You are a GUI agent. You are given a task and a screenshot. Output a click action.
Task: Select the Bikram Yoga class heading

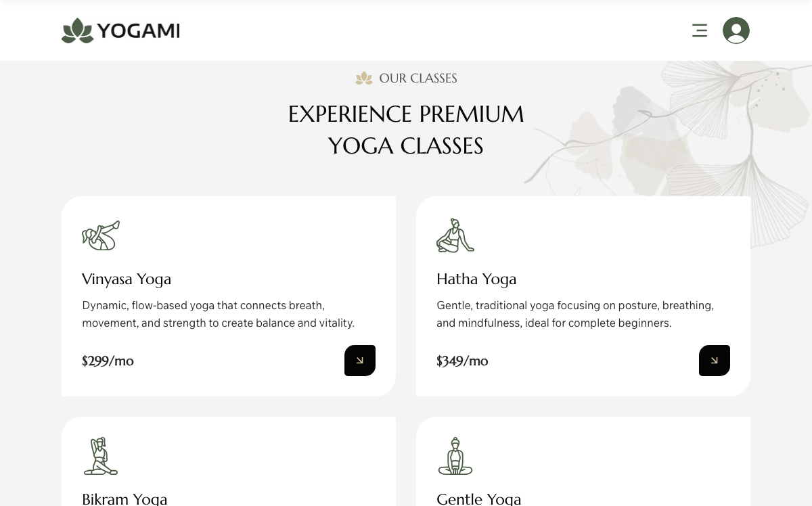pyautogui.click(x=125, y=499)
